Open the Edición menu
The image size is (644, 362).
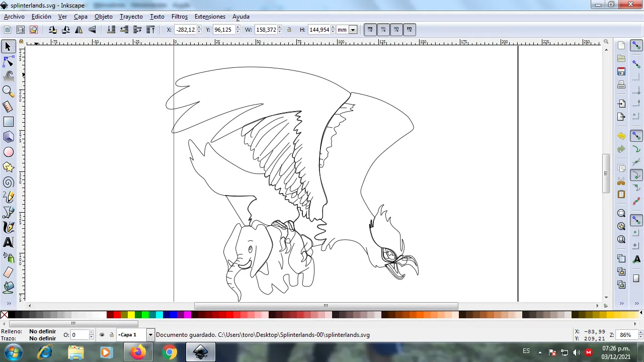(x=41, y=17)
